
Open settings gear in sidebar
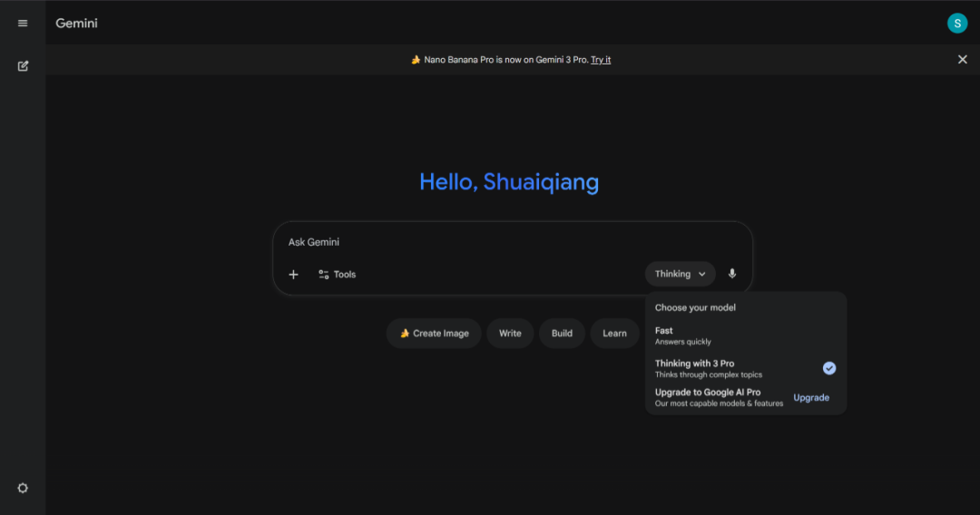23,488
